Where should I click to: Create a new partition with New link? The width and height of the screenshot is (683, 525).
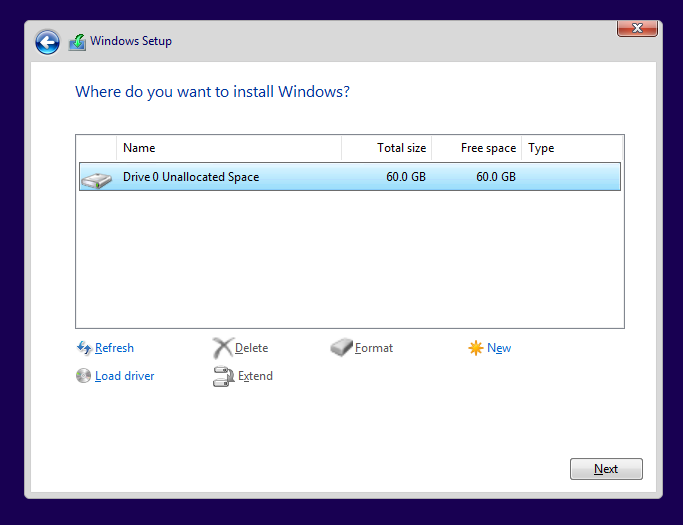(x=499, y=348)
